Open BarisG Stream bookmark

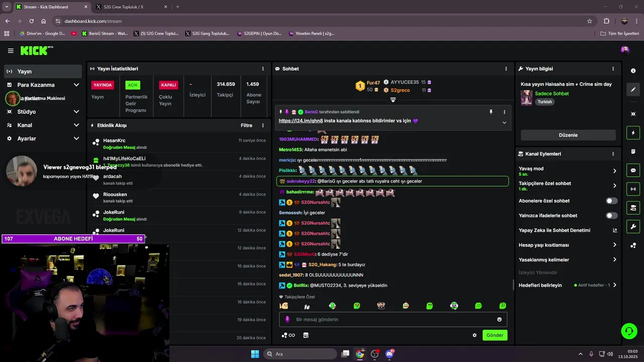(x=104, y=34)
